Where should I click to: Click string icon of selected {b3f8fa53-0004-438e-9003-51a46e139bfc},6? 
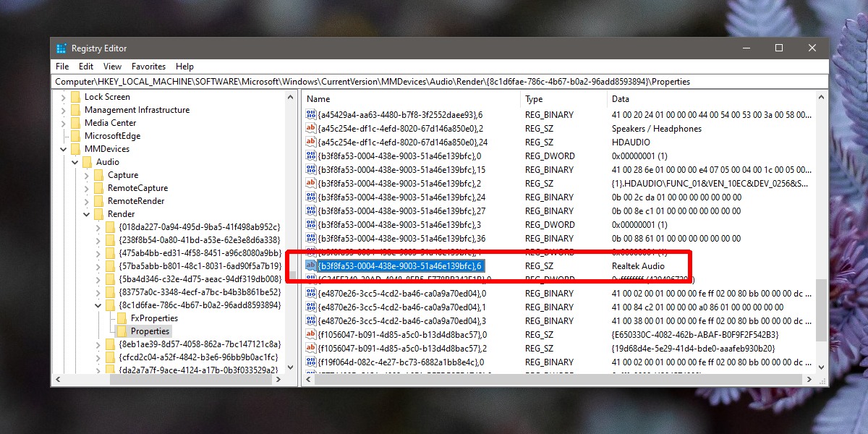pos(311,266)
